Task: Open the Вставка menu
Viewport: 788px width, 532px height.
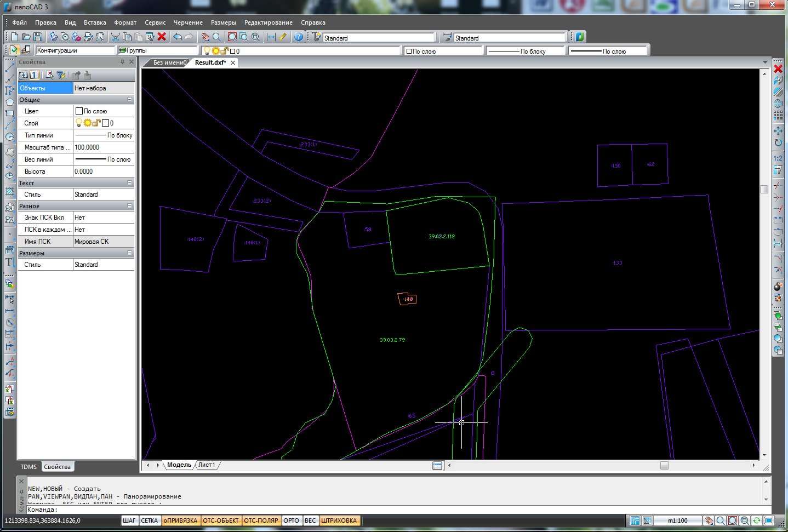Action: coord(95,22)
